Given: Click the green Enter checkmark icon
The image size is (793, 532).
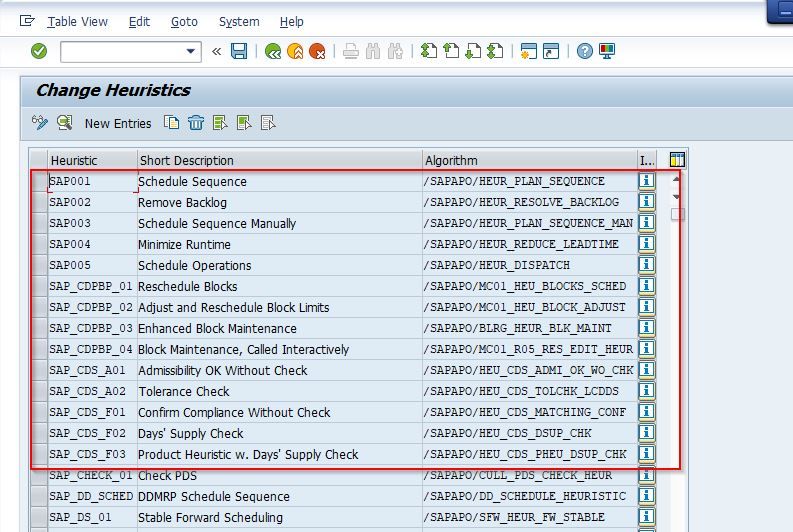Looking at the screenshot, I should tap(39, 51).
